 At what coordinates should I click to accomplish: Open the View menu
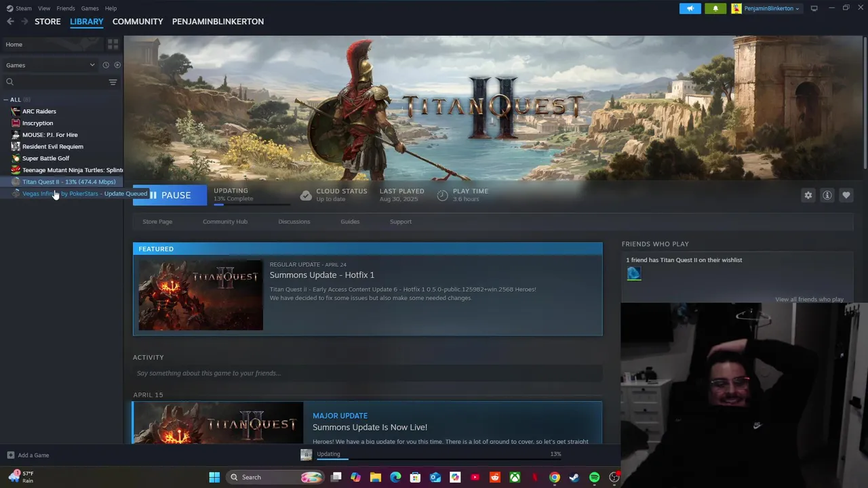[44, 8]
